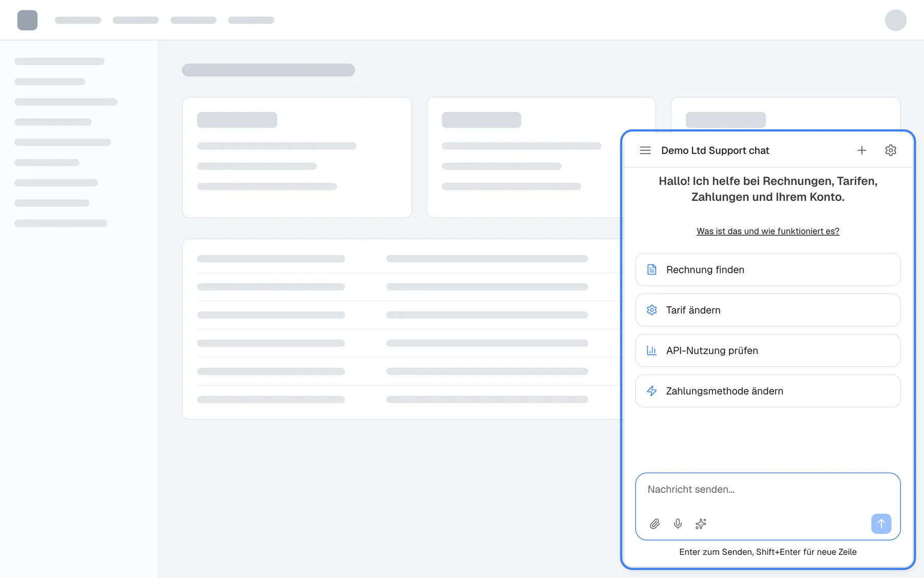Open 'Was ist das und wie funktioniert es?' link
This screenshot has width=924, height=578.
[768, 231]
